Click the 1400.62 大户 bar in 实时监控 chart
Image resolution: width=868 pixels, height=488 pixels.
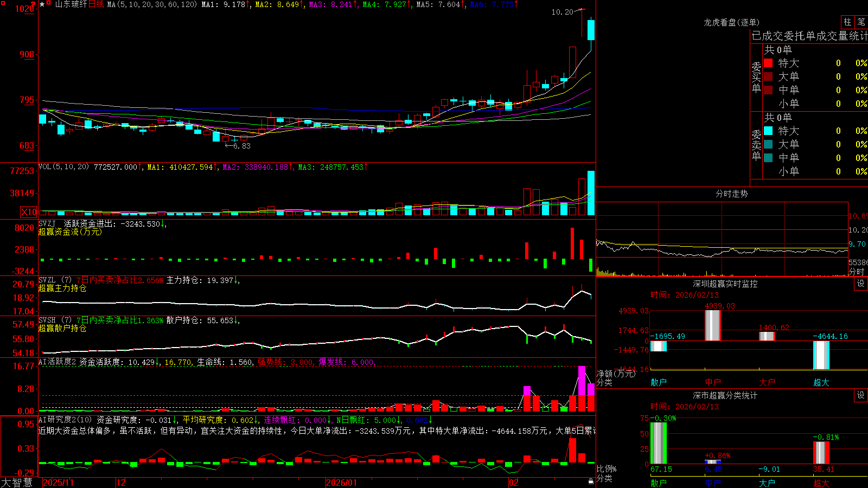pos(767,337)
